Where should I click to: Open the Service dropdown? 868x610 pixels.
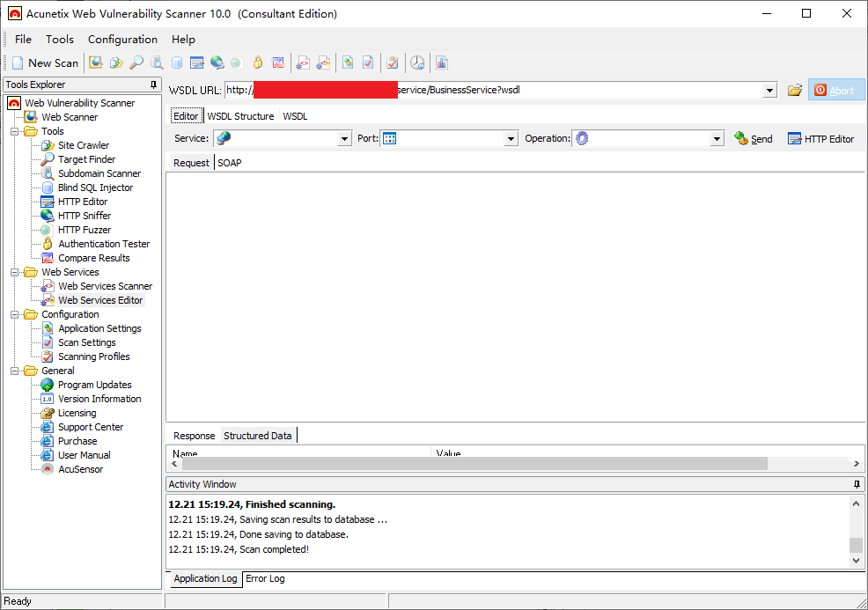pyautogui.click(x=344, y=138)
